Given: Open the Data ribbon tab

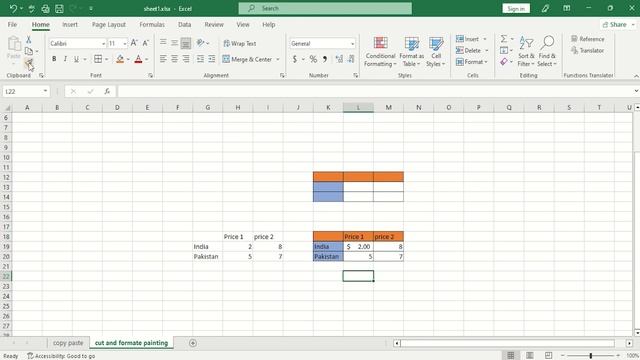Looking at the screenshot, I should tap(184, 24).
